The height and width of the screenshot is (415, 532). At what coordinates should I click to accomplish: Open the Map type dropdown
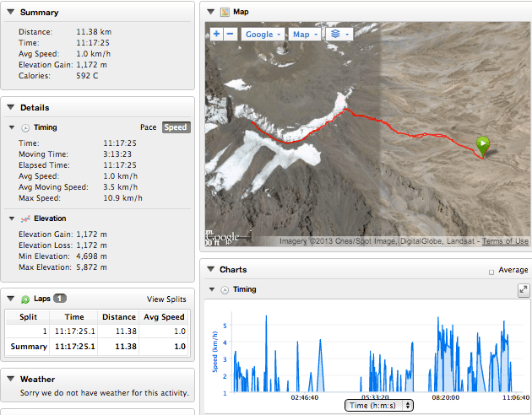pyautogui.click(x=304, y=35)
